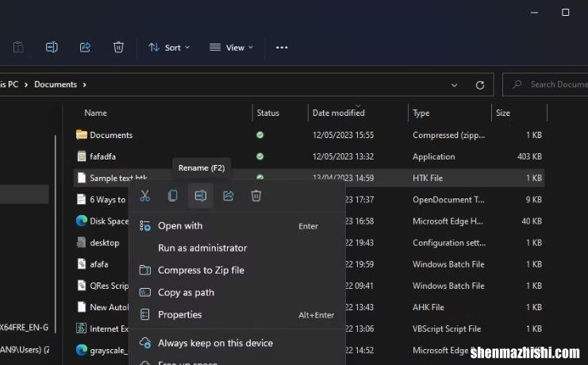Choose Open with in context menu
The image size is (588, 365).
point(237,226)
